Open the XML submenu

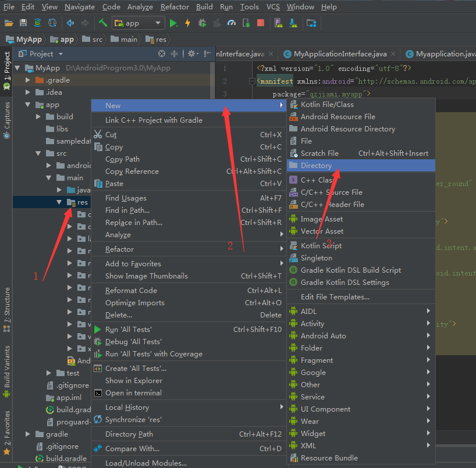tap(361, 445)
